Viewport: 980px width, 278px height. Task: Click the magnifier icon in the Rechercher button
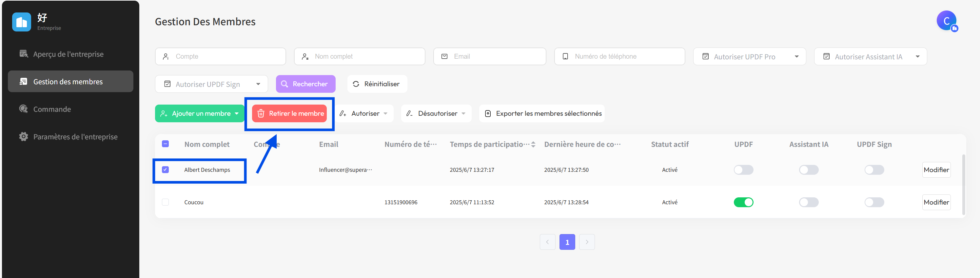click(x=284, y=84)
